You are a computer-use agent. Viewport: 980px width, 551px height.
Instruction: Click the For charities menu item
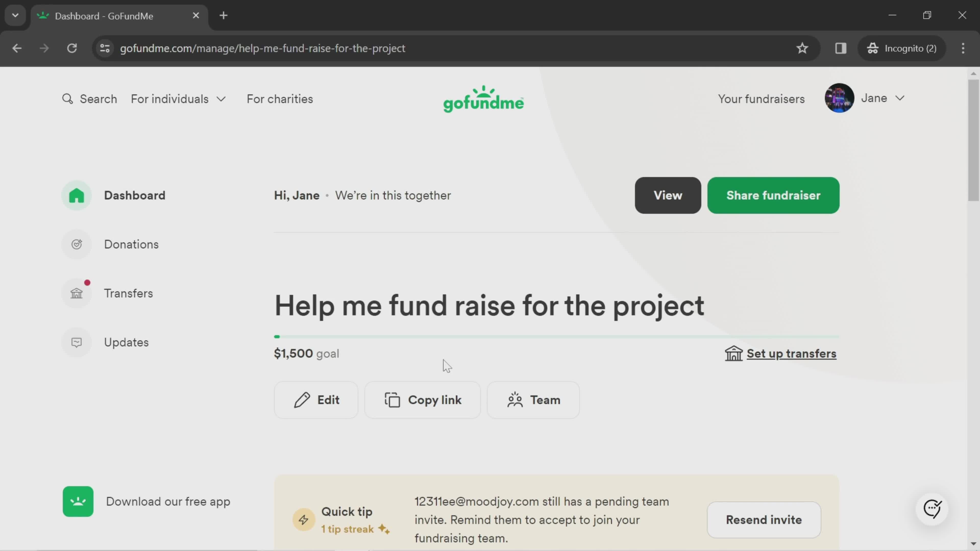(280, 99)
